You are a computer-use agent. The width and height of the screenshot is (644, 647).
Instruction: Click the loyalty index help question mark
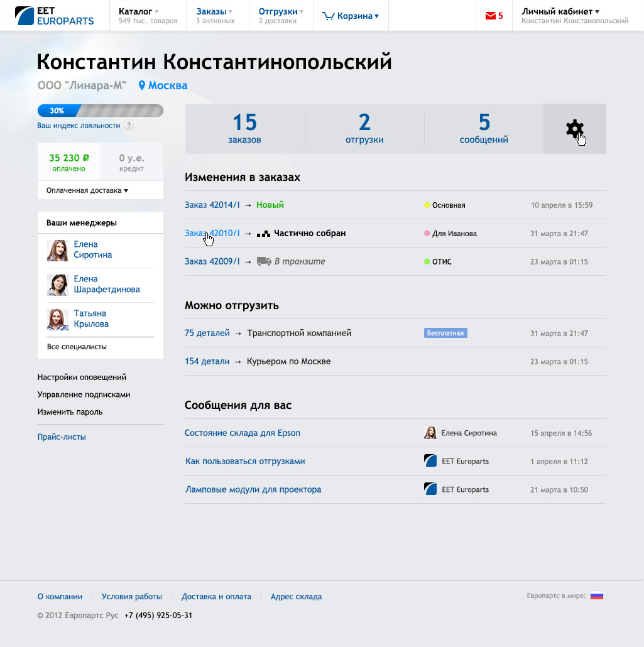[x=129, y=126]
